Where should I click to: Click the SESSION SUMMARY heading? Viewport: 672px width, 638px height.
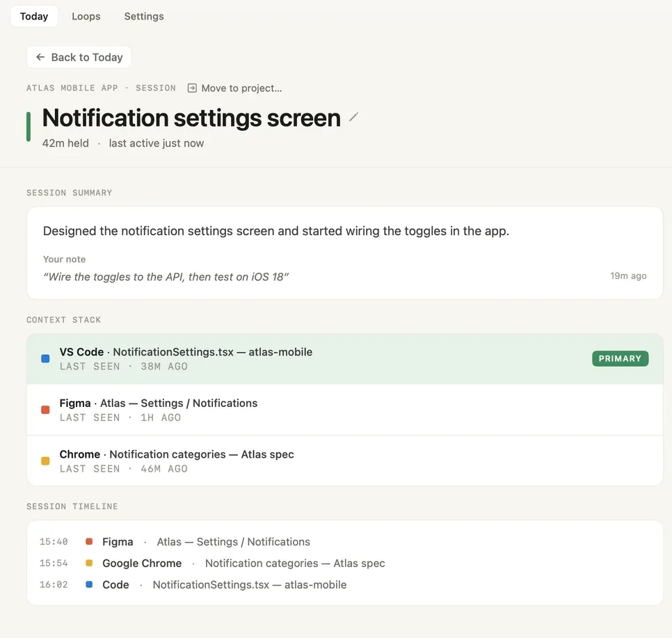[x=69, y=193]
